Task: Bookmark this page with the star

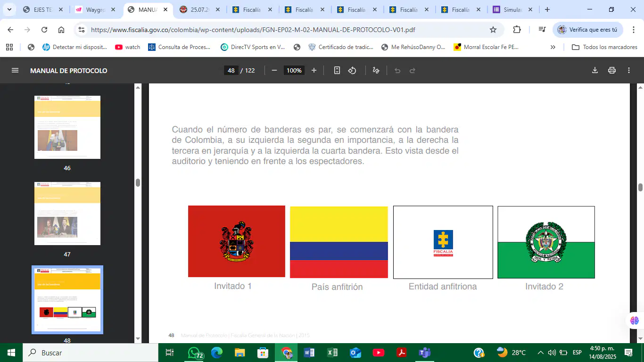Action: coord(493,30)
